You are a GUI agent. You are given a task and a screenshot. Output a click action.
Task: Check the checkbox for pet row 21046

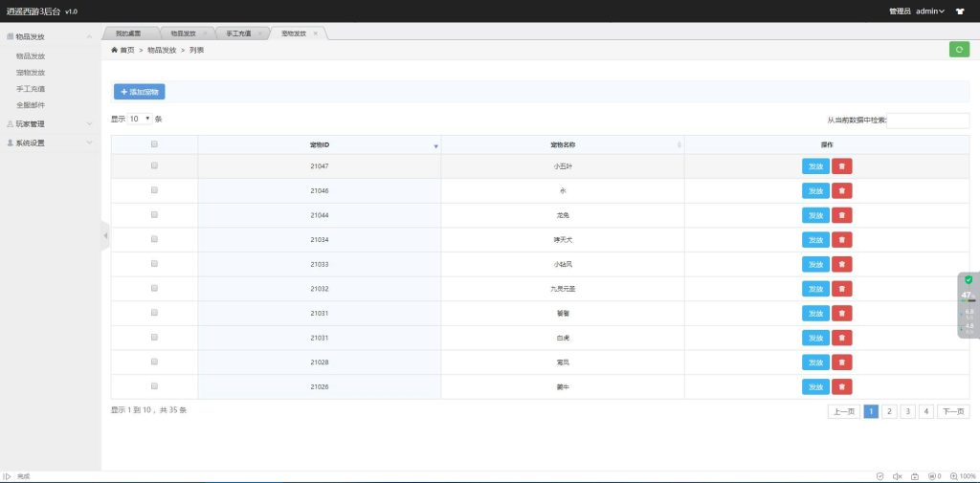(154, 190)
